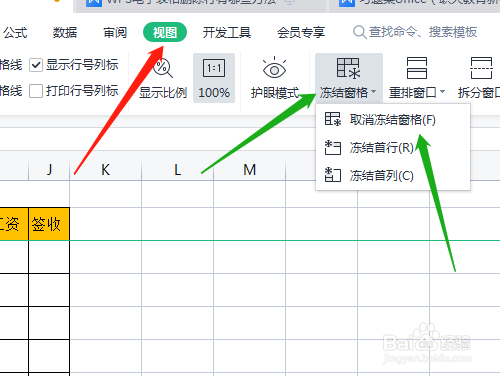Expand the 重排窗口 dropdown arrow
The height and width of the screenshot is (376, 500).
[442, 91]
